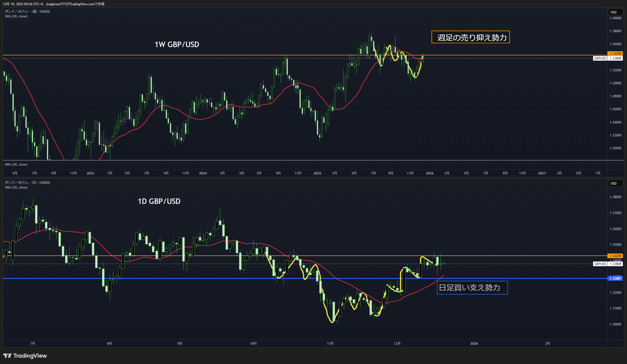Viewport: 627px width, 364px height.
Task: Click the TradingView.com text in the header caption
Action: (82, 4)
